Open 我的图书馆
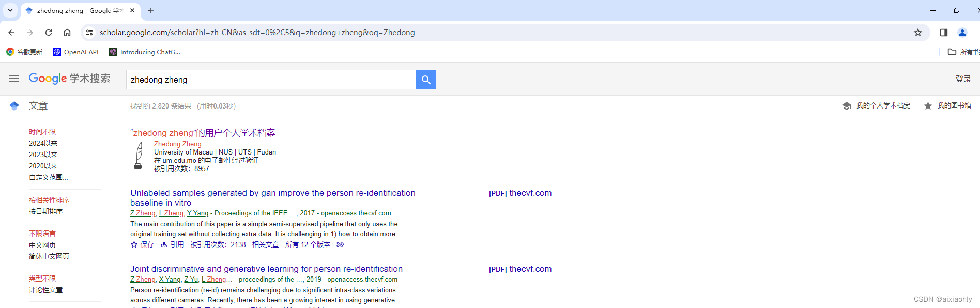Viewport: 980px width, 308px height. click(947, 105)
